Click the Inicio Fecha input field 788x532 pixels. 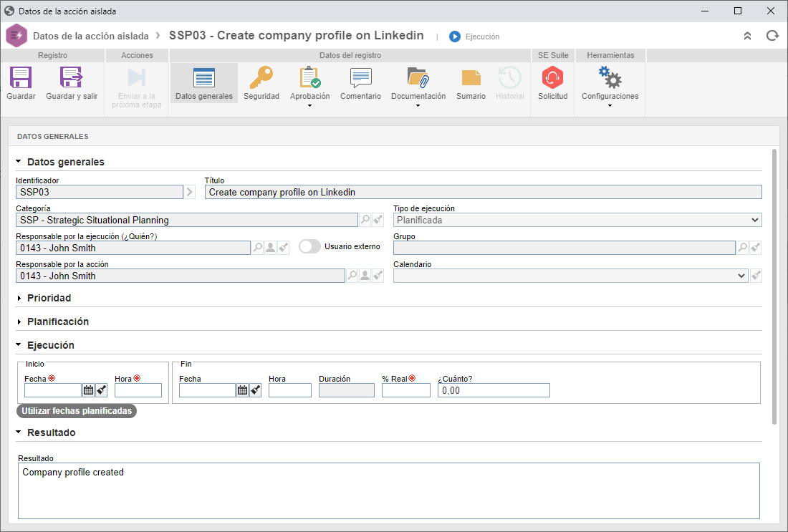coord(53,390)
